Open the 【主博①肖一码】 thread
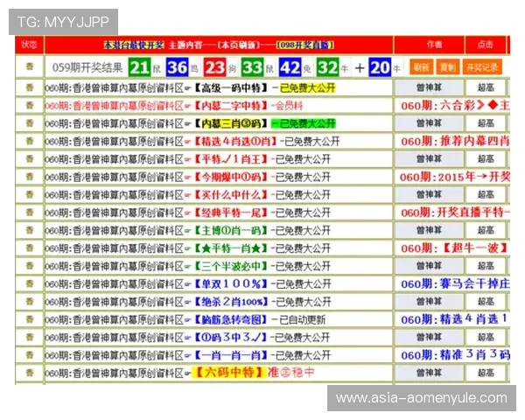 pos(188,230)
